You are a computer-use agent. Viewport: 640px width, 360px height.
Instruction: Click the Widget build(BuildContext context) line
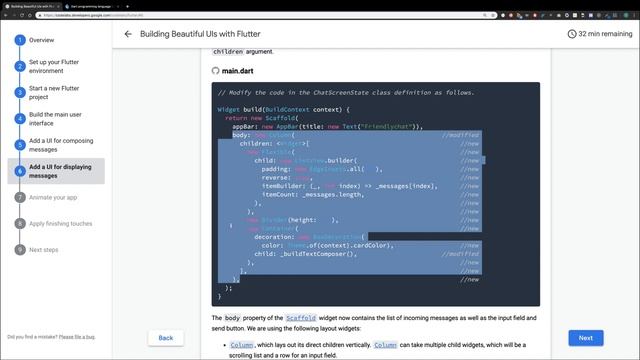click(x=283, y=109)
